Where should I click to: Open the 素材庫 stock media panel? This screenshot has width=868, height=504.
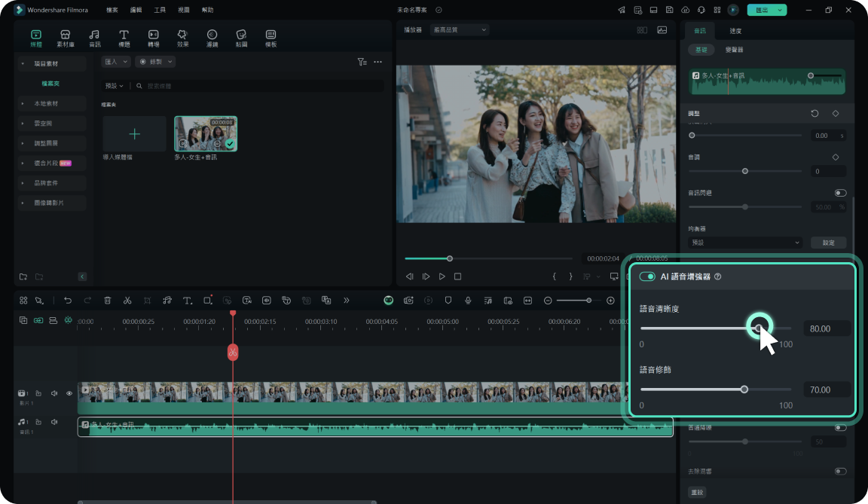(66, 38)
